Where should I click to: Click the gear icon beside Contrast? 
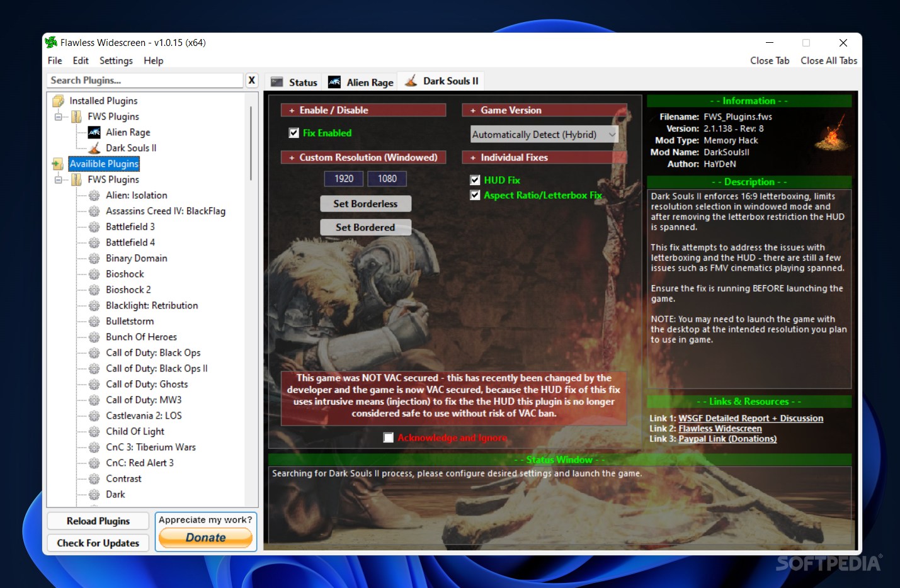pos(94,478)
